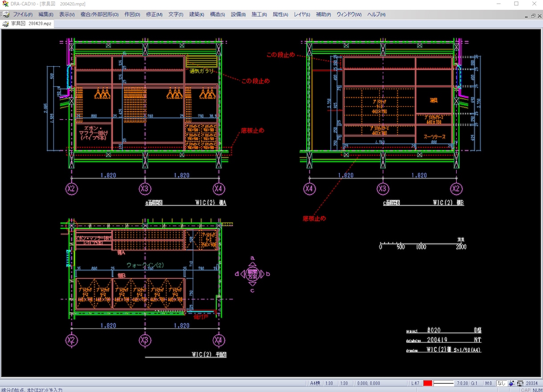Screen dimensions: 543x392
Task: Click the G:1 group indicator
Action: [474, 383]
